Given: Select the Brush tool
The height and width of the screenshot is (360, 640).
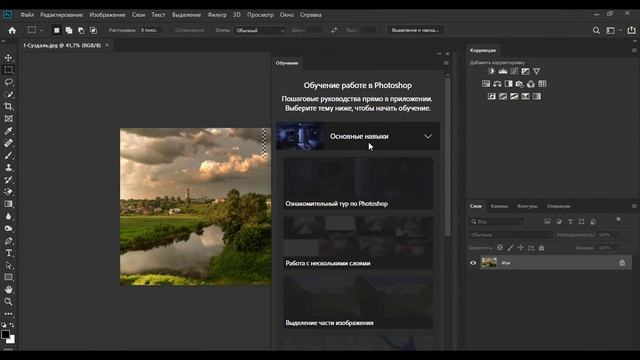Looking at the screenshot, I should 8,156.
